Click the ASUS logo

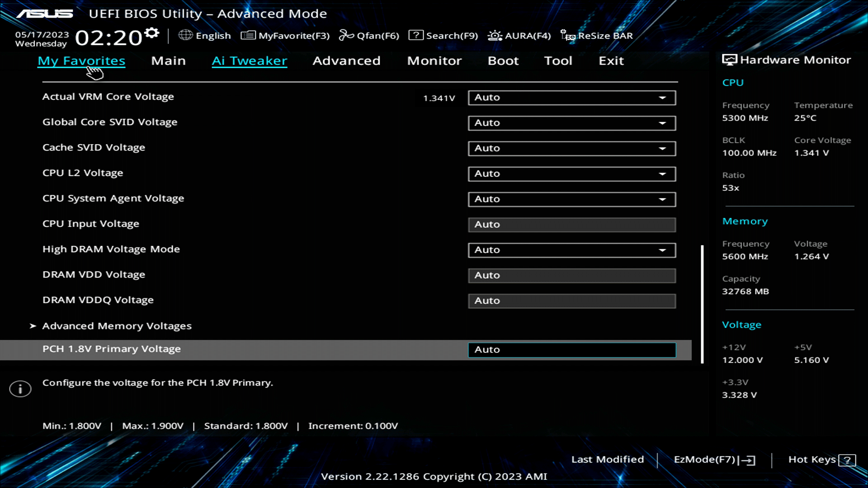coord(43,14)
